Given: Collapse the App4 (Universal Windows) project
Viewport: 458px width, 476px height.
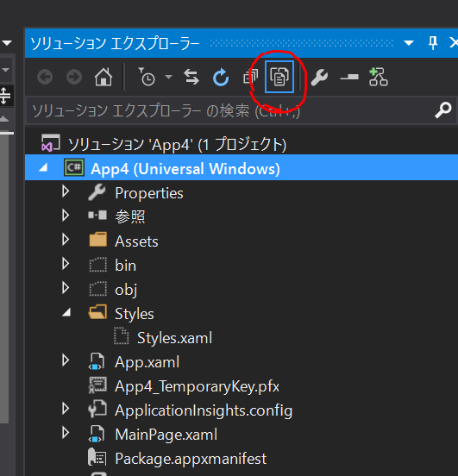Looking at the screenshot, I should (x=43, y=167).
